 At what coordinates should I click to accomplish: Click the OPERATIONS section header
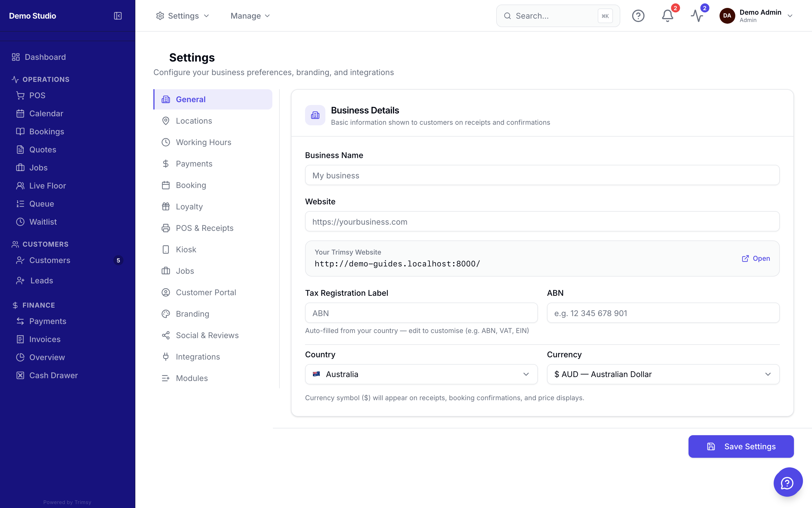point(40,79)
